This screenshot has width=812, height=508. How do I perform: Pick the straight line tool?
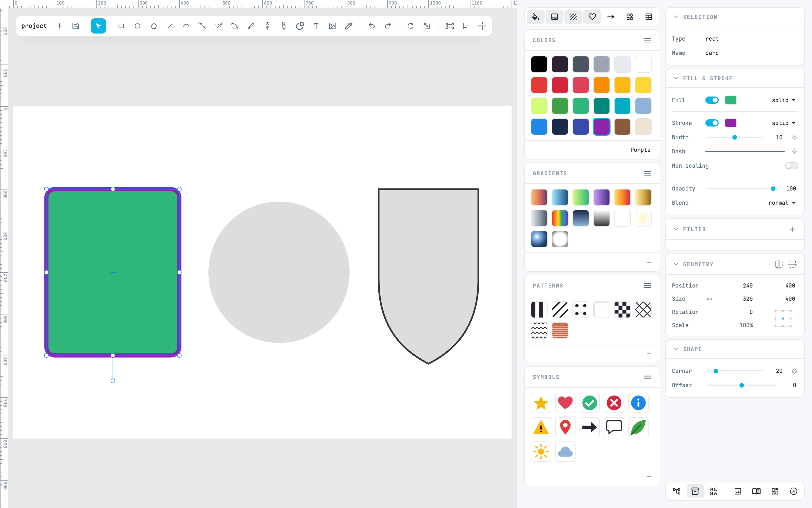tap(170, 26)
